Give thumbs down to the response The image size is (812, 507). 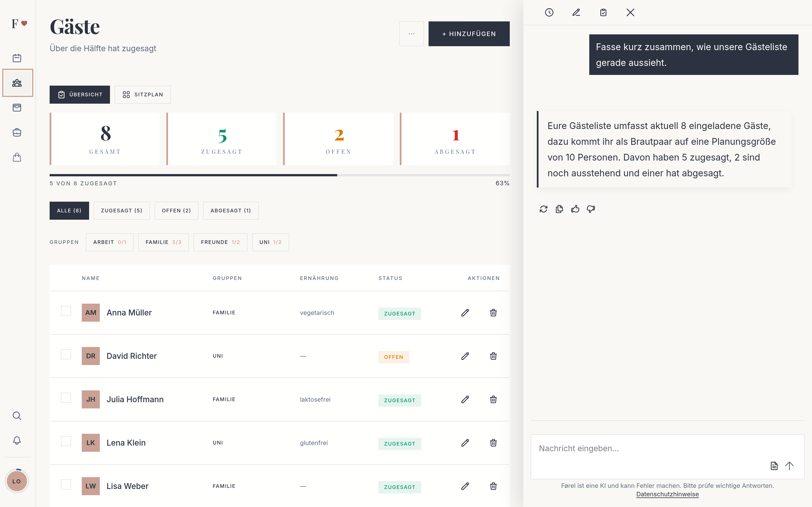(x=591, y=209)
